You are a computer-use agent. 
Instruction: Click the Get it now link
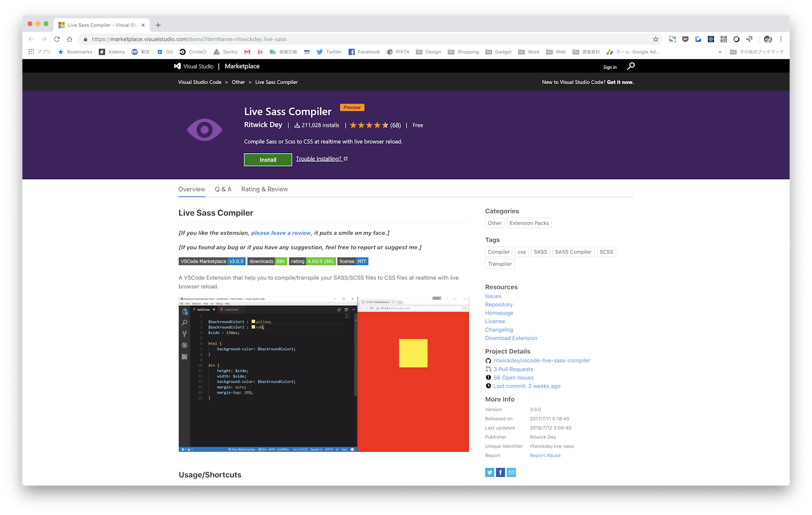click(x=620, y=82)
